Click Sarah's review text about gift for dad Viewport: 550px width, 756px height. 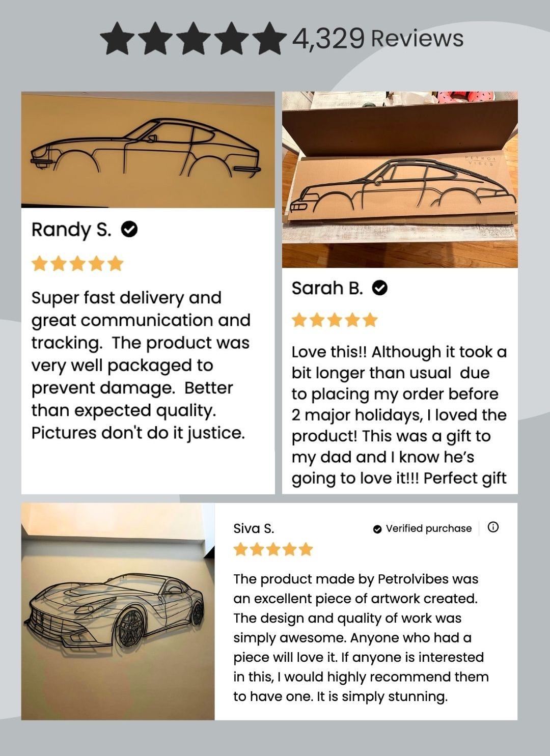(x=399, y=415)
